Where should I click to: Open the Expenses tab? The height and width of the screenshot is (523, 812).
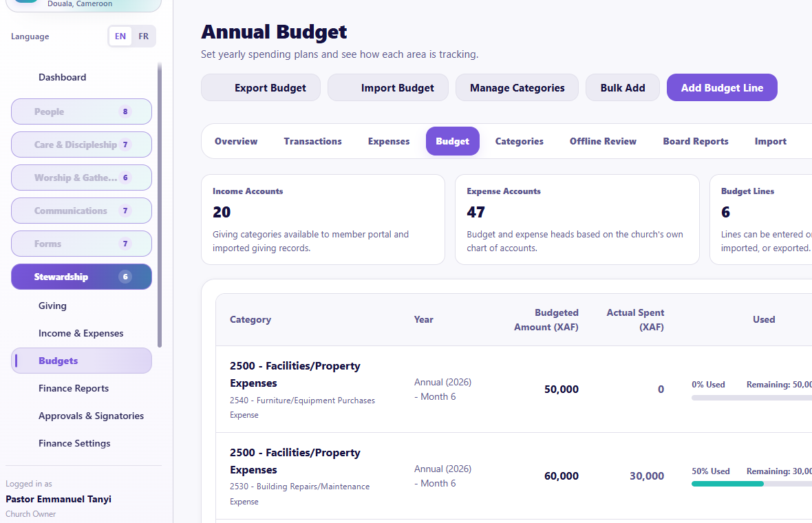pos(388,141)
